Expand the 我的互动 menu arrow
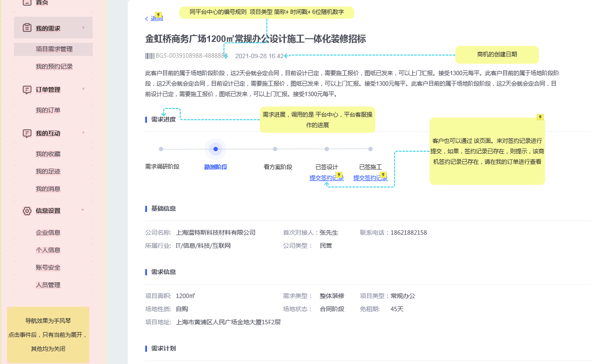This screenshot has width=591, height=364. coord(83,133)
